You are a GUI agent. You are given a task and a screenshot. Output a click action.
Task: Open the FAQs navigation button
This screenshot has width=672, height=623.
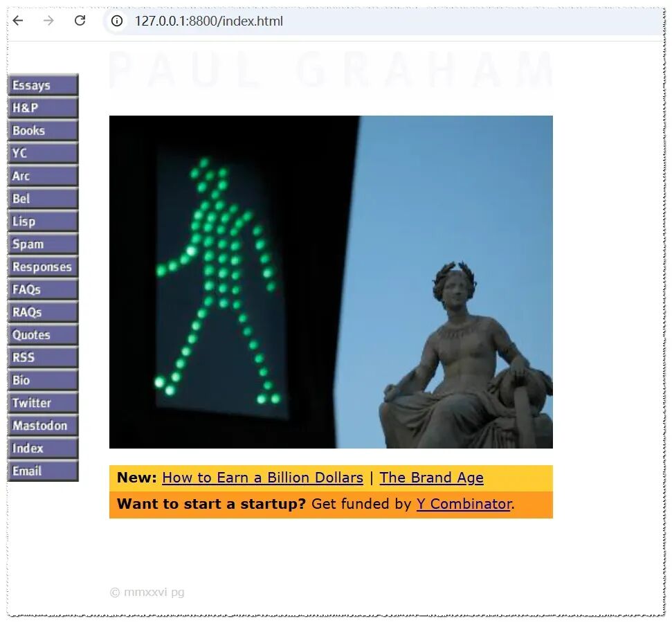pyautogui.click(x=43, y=289)
